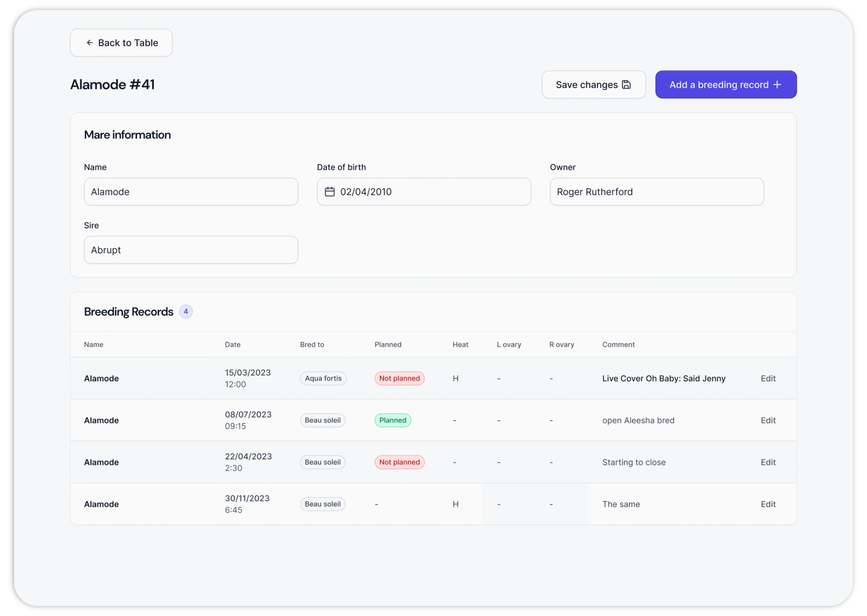
Task: Click the Date column header
Action: coord(232,344)
